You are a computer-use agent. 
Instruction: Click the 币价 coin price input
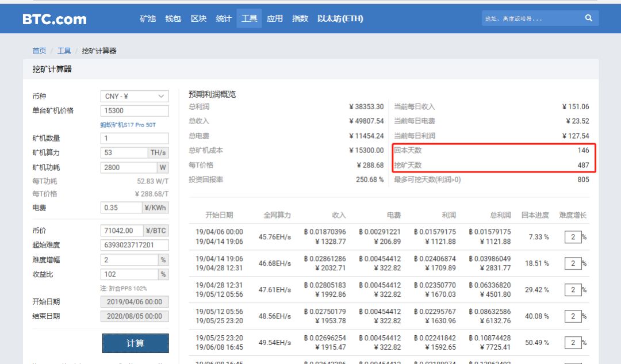click(121, 231)
